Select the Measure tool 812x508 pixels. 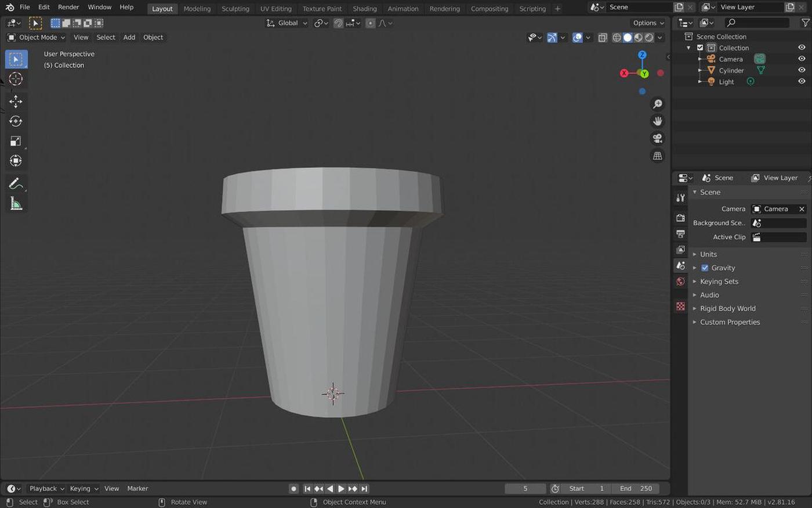(16, 204)
